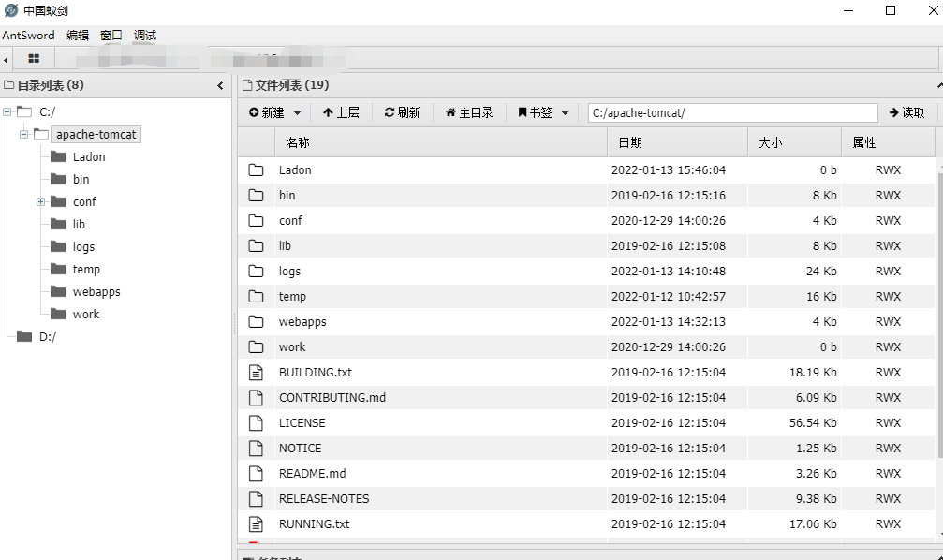Click the BUILDING.txt file icon
Viewport: 943px width, 560px height.
[x=256, y=372]
